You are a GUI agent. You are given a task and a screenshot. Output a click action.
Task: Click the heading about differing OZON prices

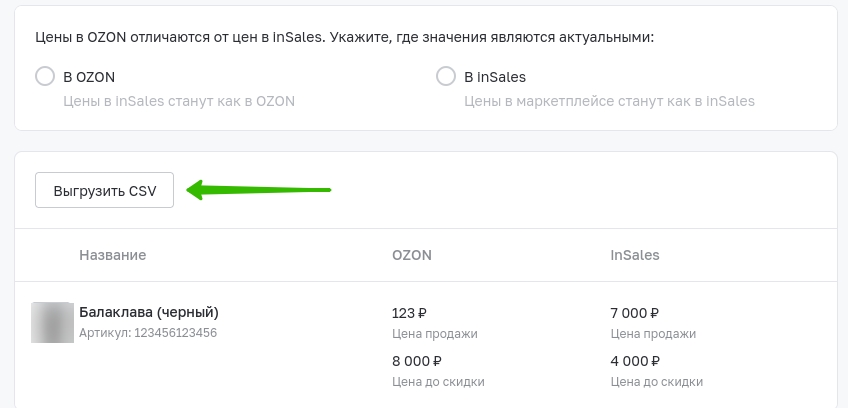pos(344,38)
